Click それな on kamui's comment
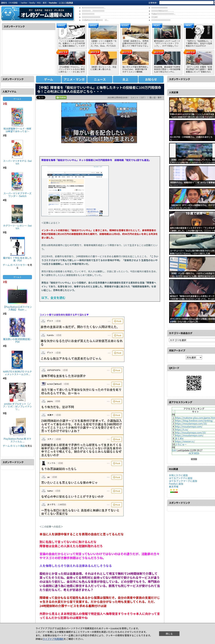Viewport: 215px width, 644px height. point(117,491)
